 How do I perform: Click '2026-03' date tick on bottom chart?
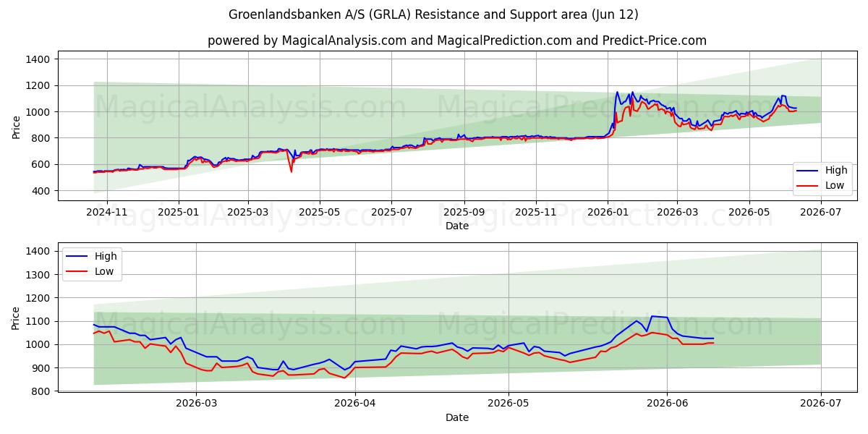point(197,405)
